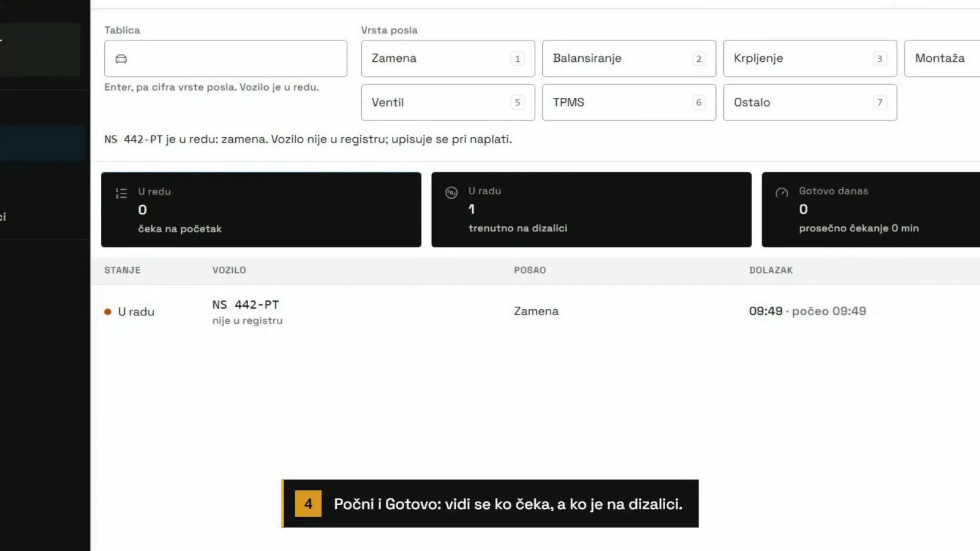Click the POSAO column header

pos(530,270)
